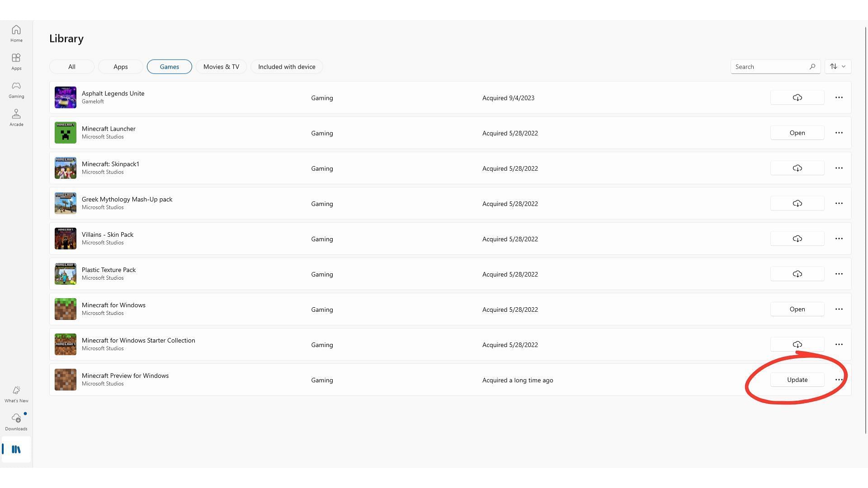Viewport: 868px width, 488px height.
Task: Open the Movies and TV tab
Action: (x=221, y=67)
